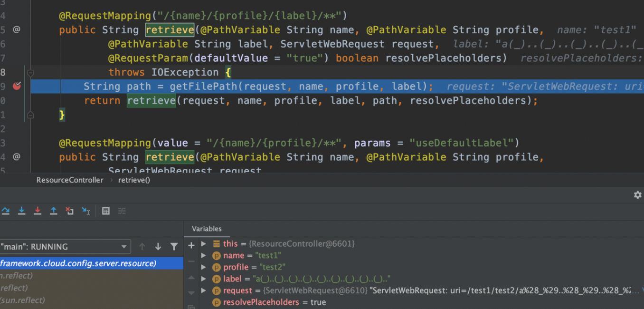
Task: Expand the 'label' variable node
Action: [x=204, y=279]
